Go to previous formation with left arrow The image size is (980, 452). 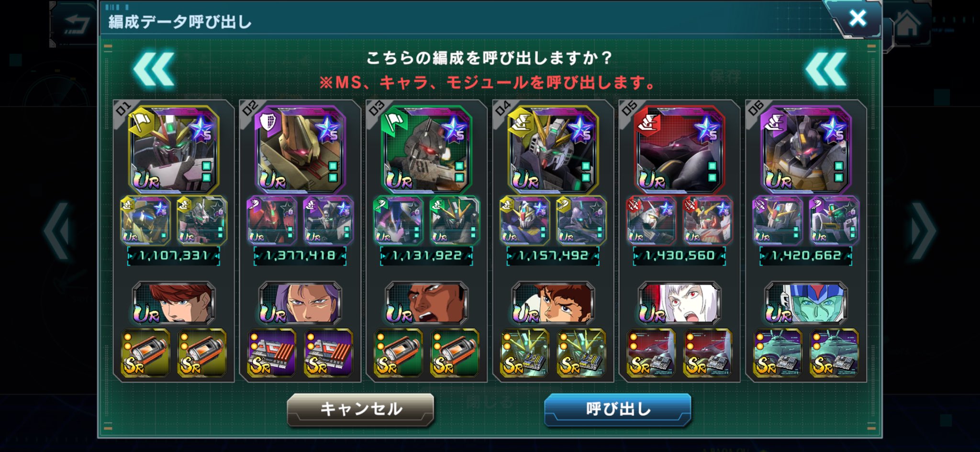(57, 232)
